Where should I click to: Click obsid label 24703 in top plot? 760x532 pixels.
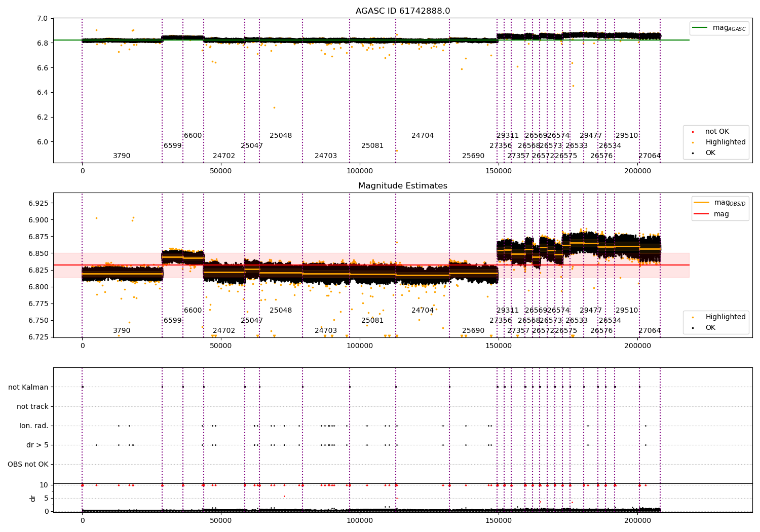[326, 156]
